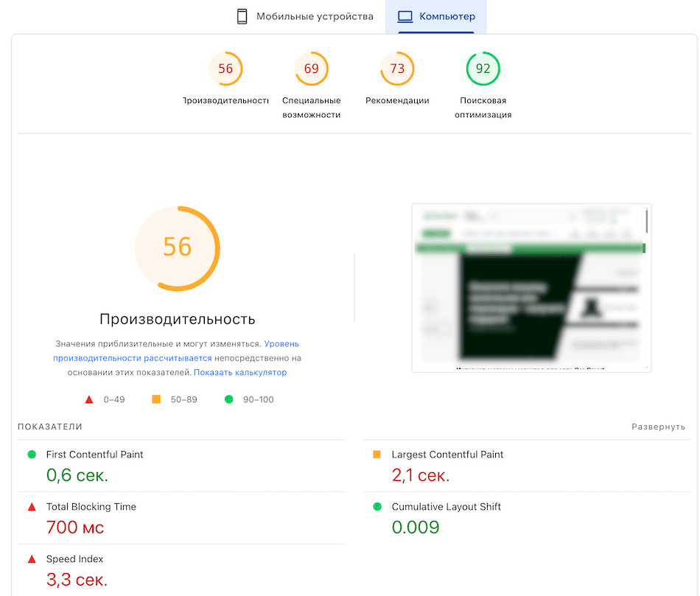Click the blurred page preview thumbnail
This screenshot has height=596, width=700.
point(532,287)
